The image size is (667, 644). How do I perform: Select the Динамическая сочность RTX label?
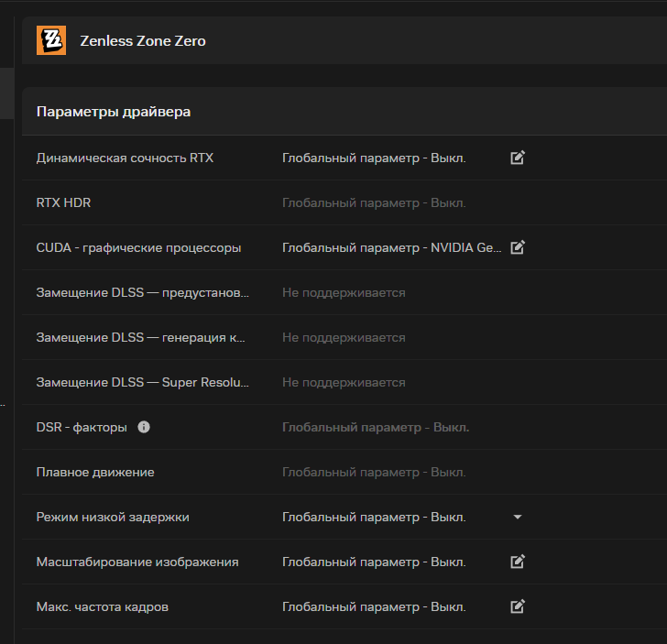(125, 158)
